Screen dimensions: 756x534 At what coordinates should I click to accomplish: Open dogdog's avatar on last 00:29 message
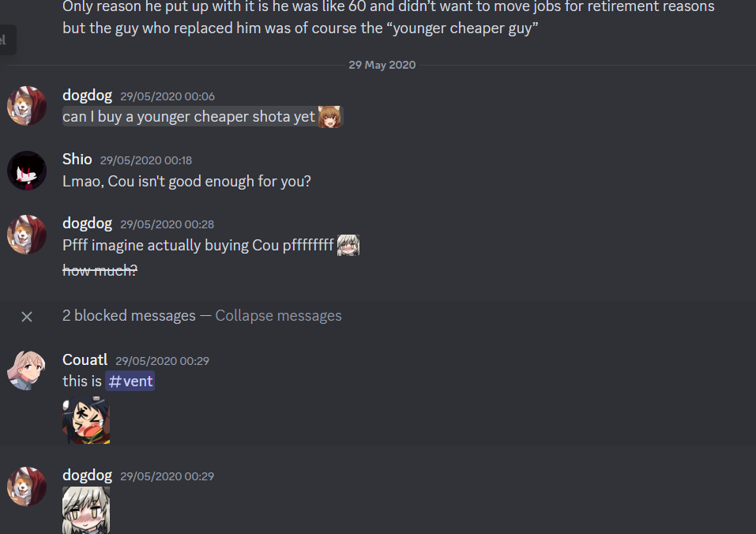tap(27, 487)
